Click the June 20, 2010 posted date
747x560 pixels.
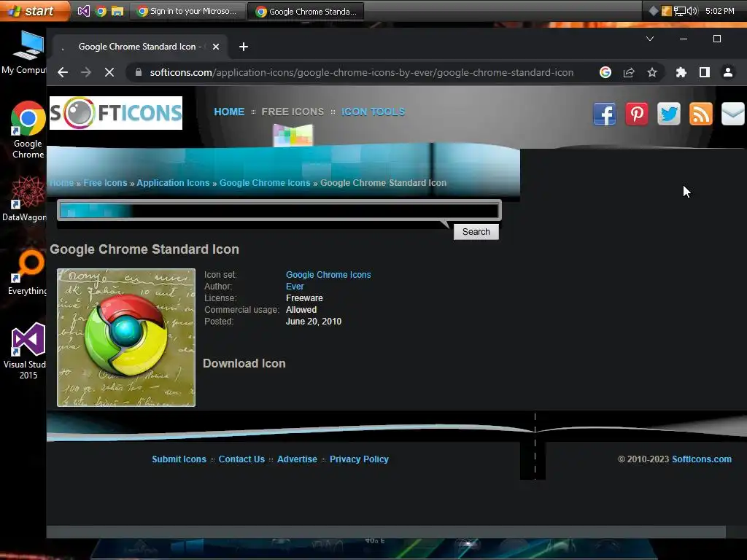pos(314,322)
